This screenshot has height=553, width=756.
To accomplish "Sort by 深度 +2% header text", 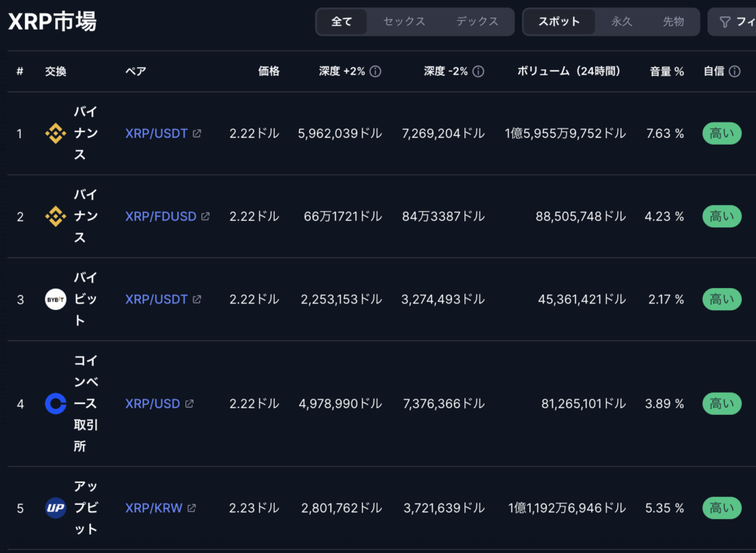I will click(x=342, y=72).
